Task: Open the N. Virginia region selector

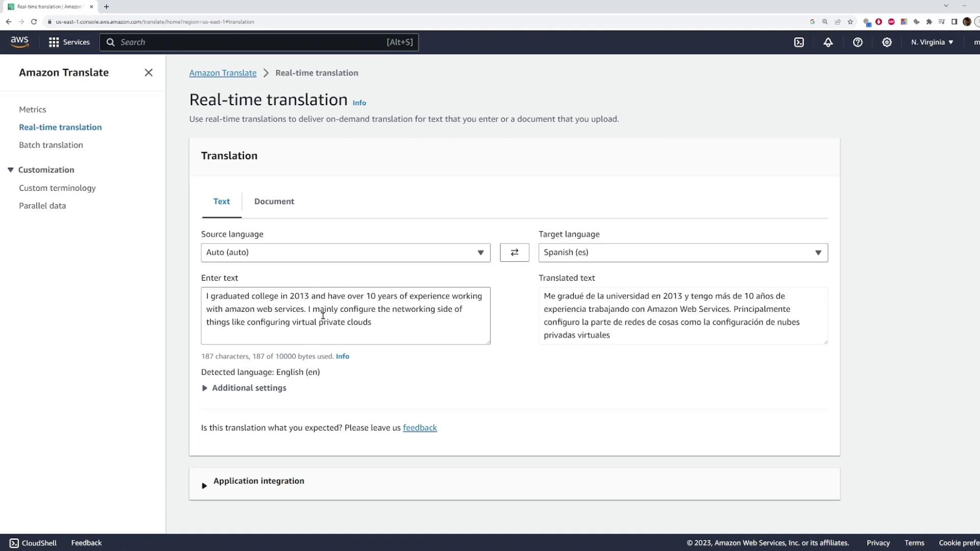Action: (932, 42)
